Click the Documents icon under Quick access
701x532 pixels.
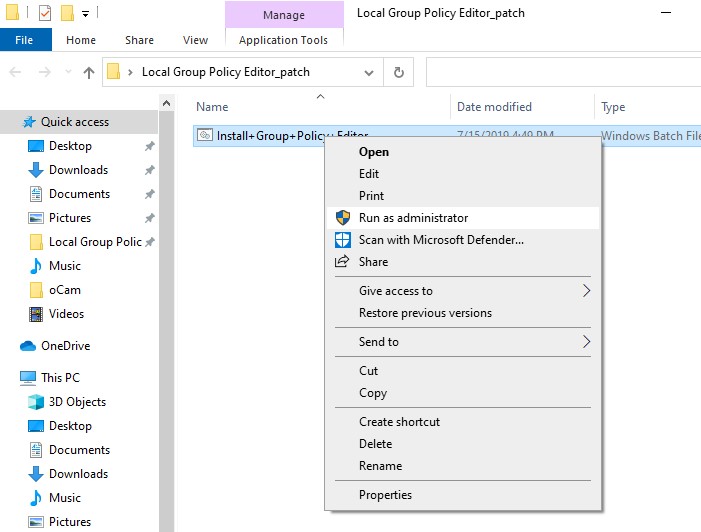36,194
